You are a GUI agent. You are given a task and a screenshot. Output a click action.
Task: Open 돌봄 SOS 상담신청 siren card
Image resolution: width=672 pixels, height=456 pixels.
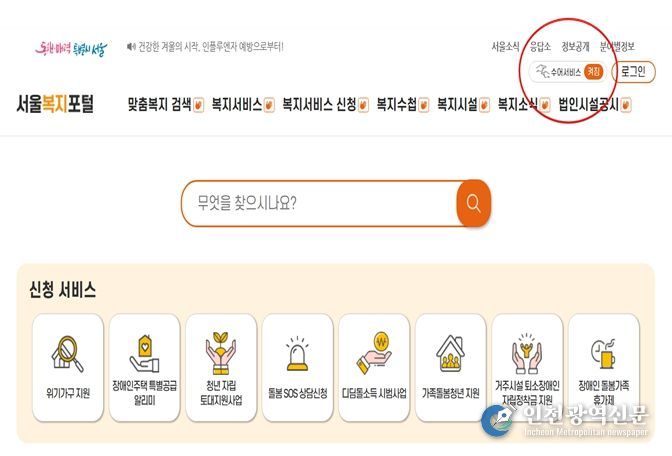pos(297,367)
